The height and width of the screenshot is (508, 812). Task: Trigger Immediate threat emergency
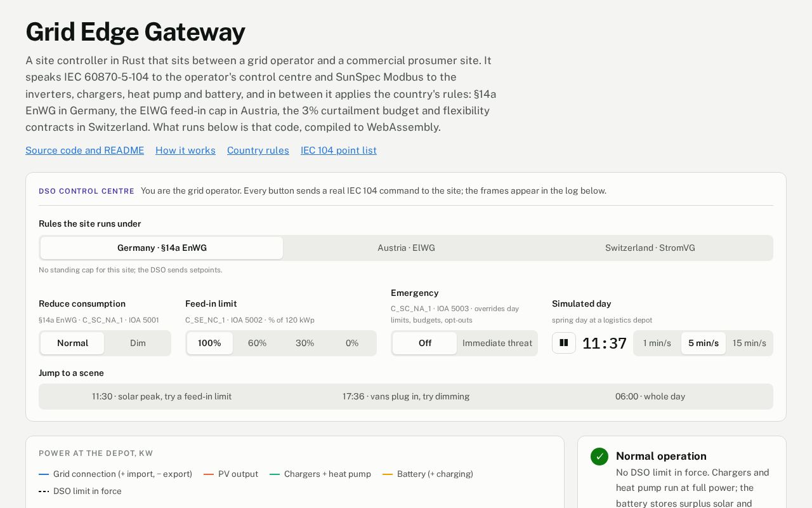pyautogui.click(x=497, y=343)
